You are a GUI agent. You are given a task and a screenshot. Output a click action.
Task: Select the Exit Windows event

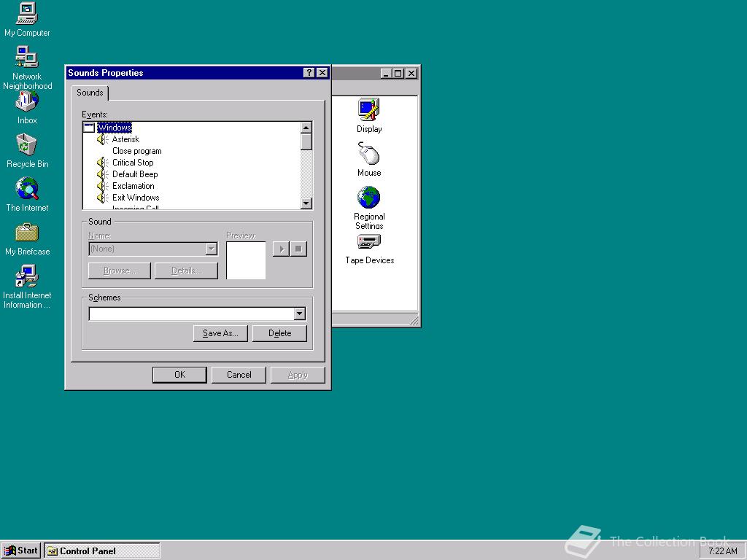136,198
